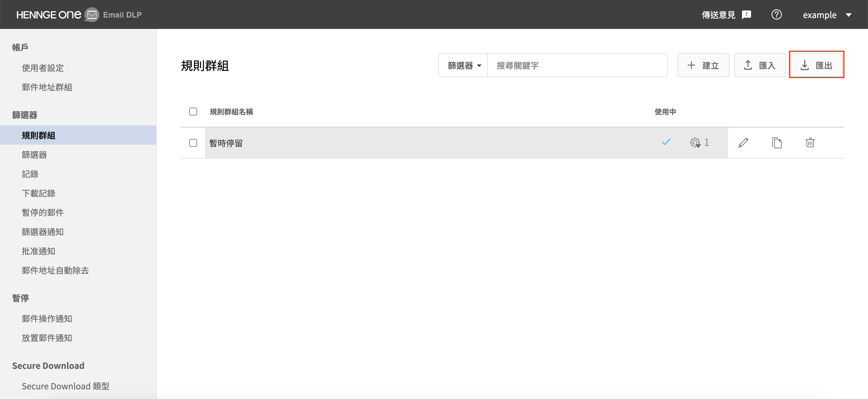Screen dimensions: 868x399
Task: Open the 篩選器 dropdown beside search box
Action: [x=463, y=65]
